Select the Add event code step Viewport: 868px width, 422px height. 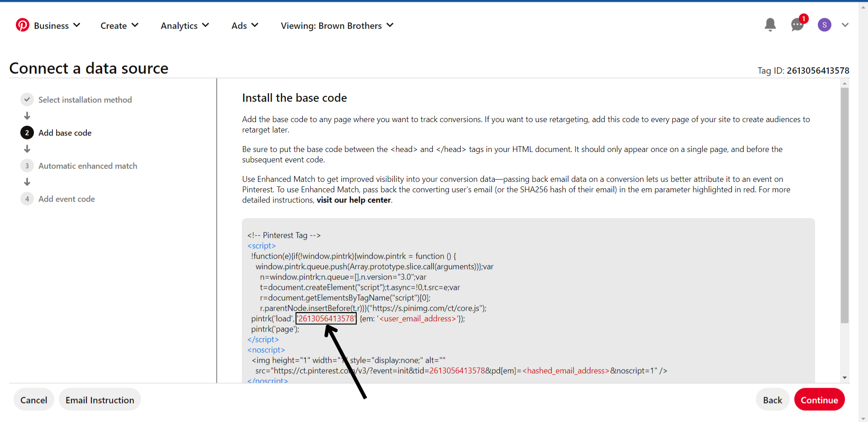click(x=66, y=199)
